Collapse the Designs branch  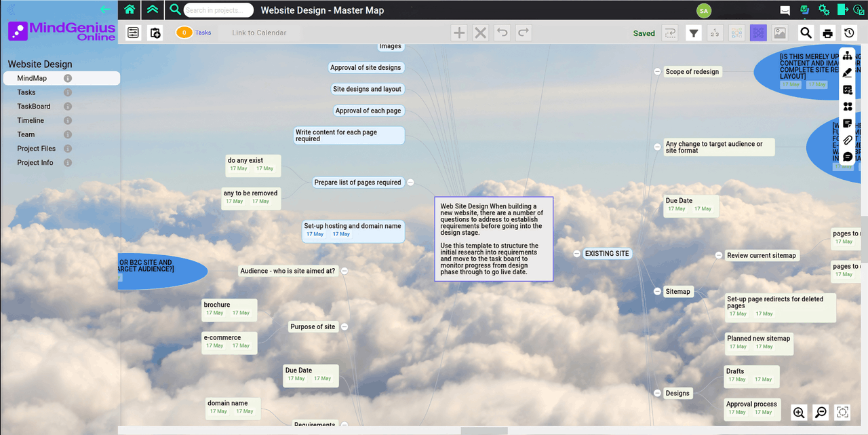point(657,393)
